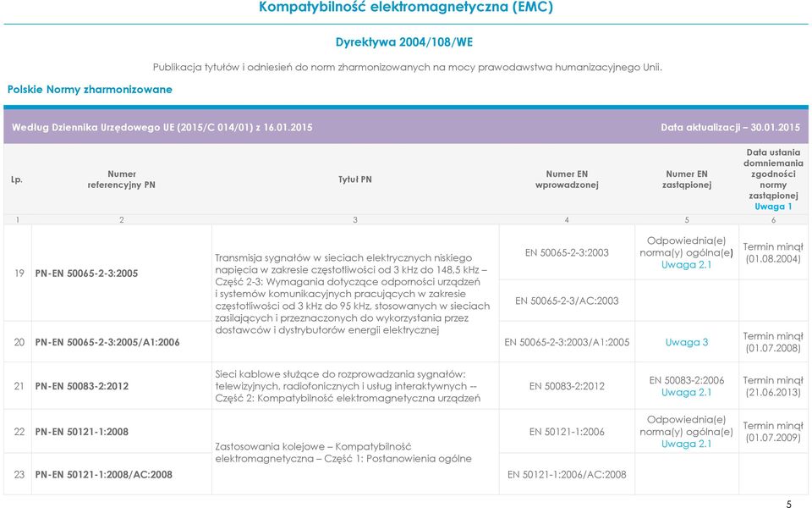Select PN-EN 50065-2-3:2005/A1:2006 reference number
812x508 pixels.
pyautogui.click(x=107, y=342)
